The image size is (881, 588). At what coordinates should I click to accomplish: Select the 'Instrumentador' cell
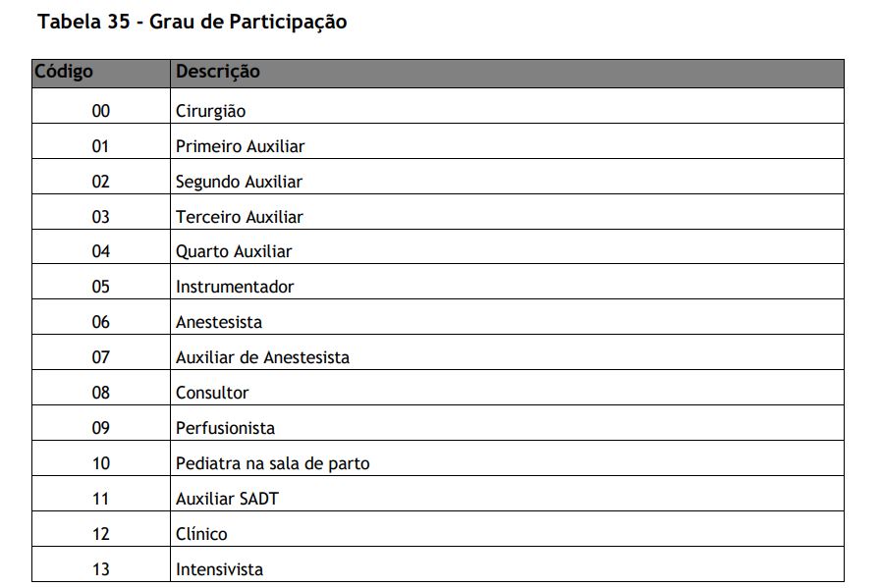(235, 287)
